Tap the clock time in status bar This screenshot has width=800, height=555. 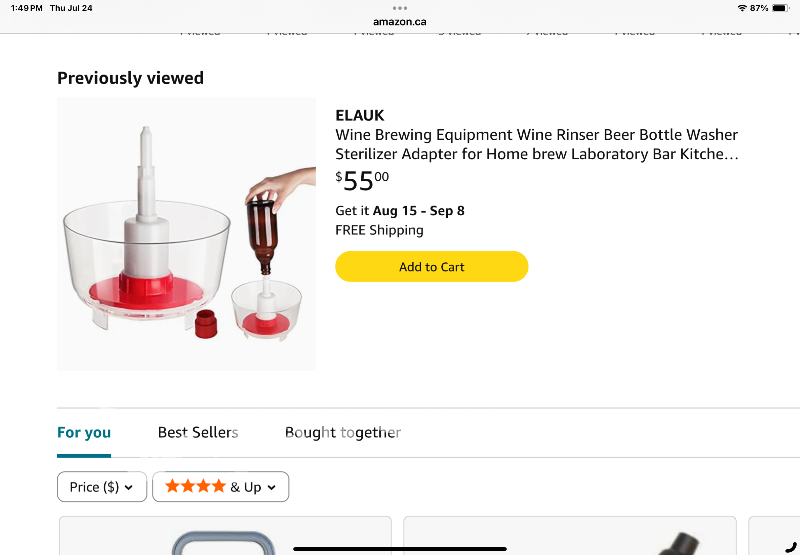26,8
